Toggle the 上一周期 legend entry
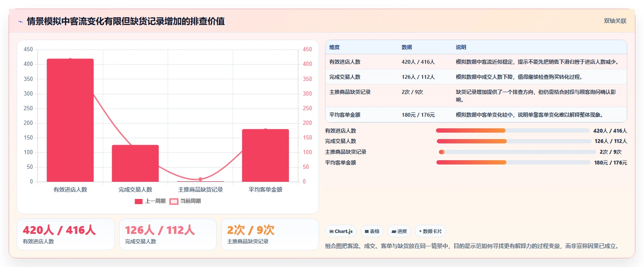This screenshot has width=644, height=267. click(x=150, y=201)
